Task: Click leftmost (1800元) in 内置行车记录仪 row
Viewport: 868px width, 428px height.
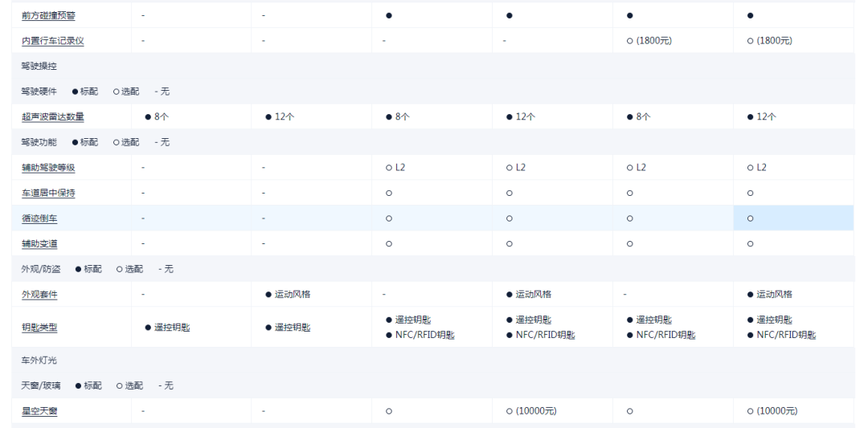Action: [654, 41]
